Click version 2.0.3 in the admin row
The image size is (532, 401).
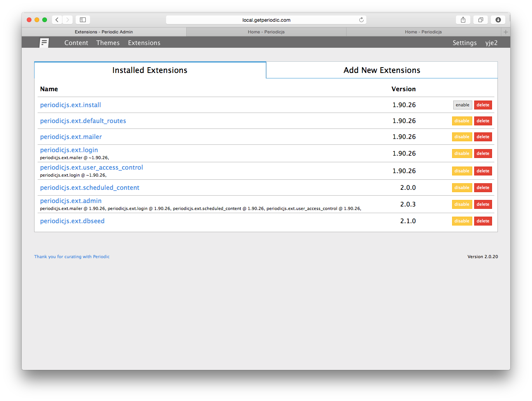(x=408, y=204)
